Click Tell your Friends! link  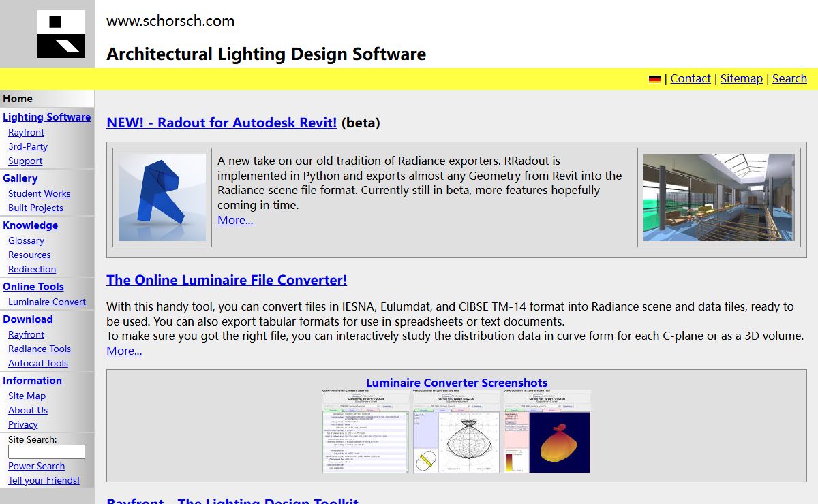[44, 481]
